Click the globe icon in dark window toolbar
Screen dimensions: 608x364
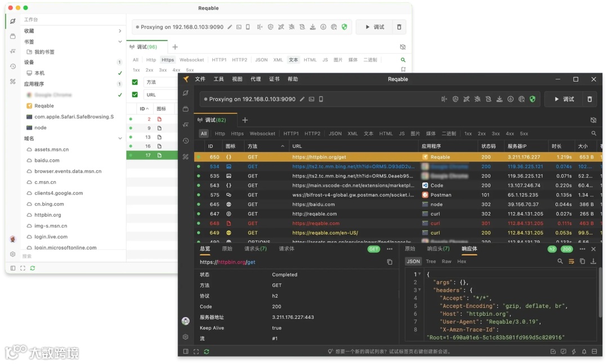[x=521, y=99]
